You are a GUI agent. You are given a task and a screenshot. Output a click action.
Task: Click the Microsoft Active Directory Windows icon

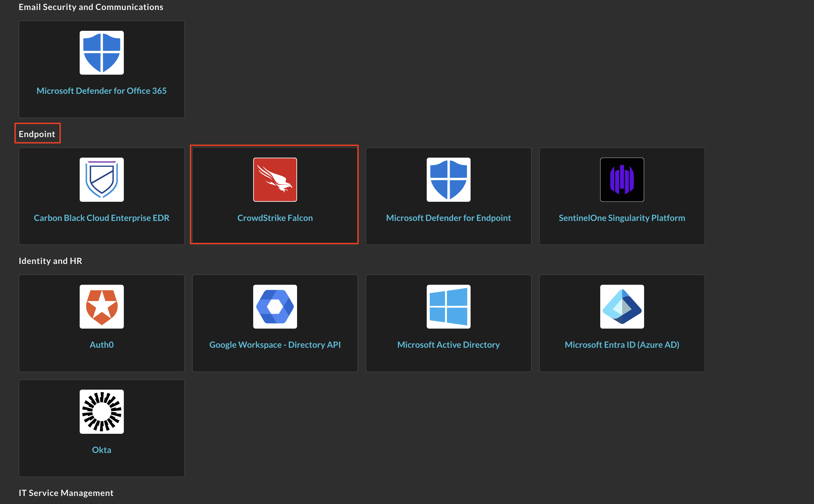(449, 307)
